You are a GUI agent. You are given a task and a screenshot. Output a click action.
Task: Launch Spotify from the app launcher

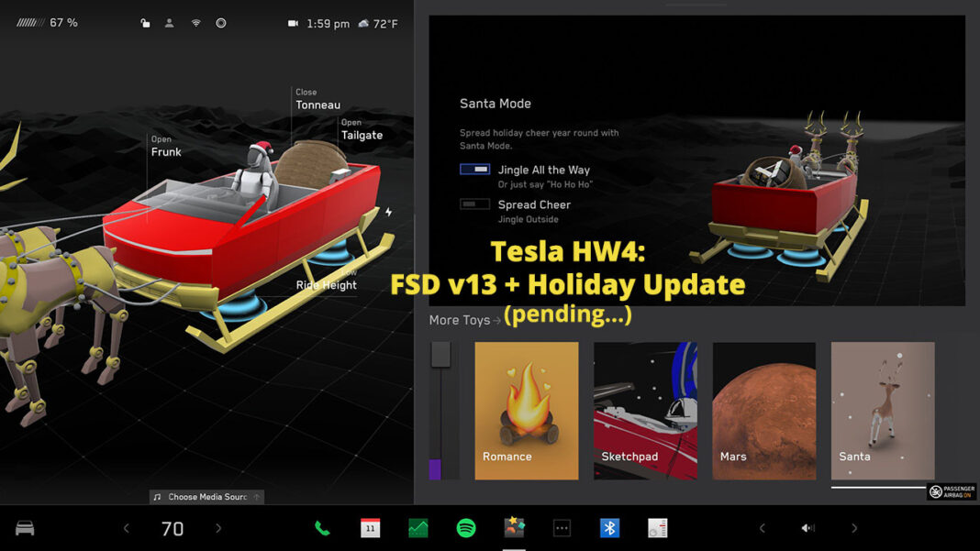465,527
